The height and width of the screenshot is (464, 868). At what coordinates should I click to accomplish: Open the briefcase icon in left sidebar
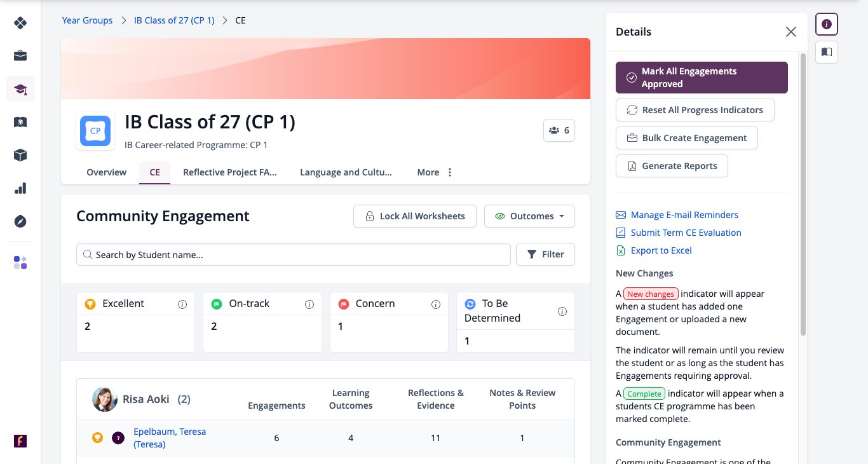pyautogui.click(x=20, y=56)
